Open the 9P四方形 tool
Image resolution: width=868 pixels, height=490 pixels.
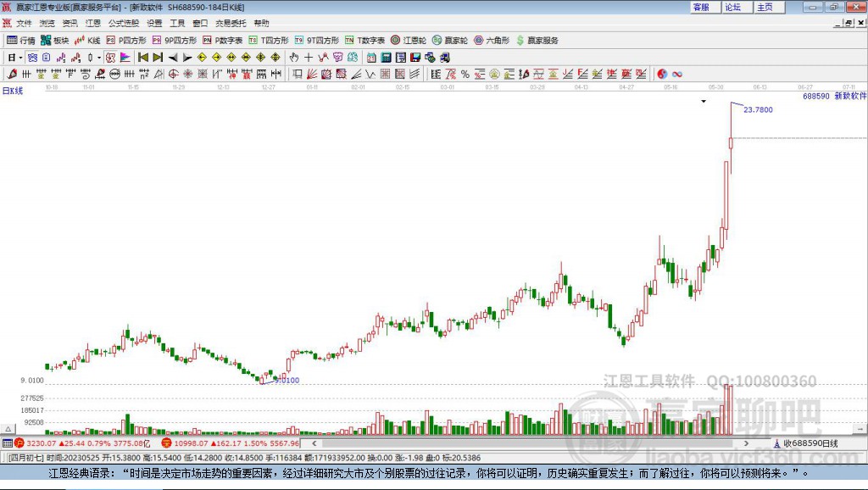point(174,41)
